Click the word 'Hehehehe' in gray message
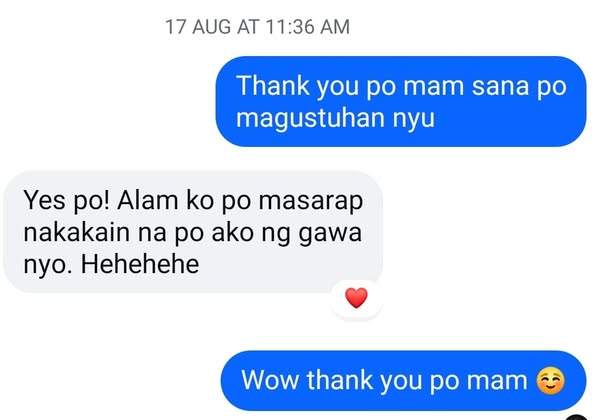Viewport: 600px width, 420px height. 140,264
